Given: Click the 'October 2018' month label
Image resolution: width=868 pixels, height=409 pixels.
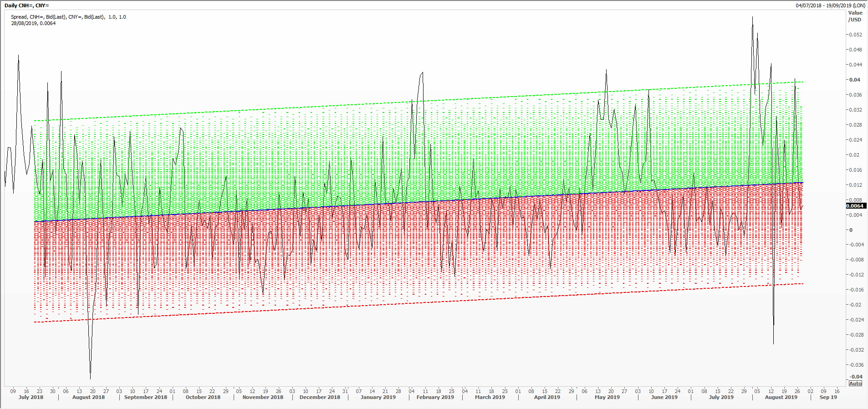Looking at the screenshot, I should pos(203,397).
